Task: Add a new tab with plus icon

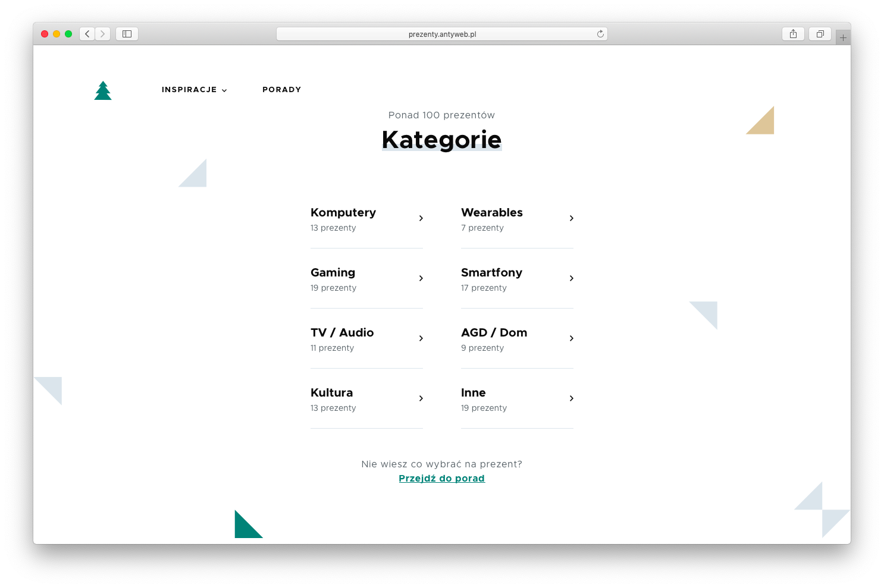Action: tap(843, 37)
